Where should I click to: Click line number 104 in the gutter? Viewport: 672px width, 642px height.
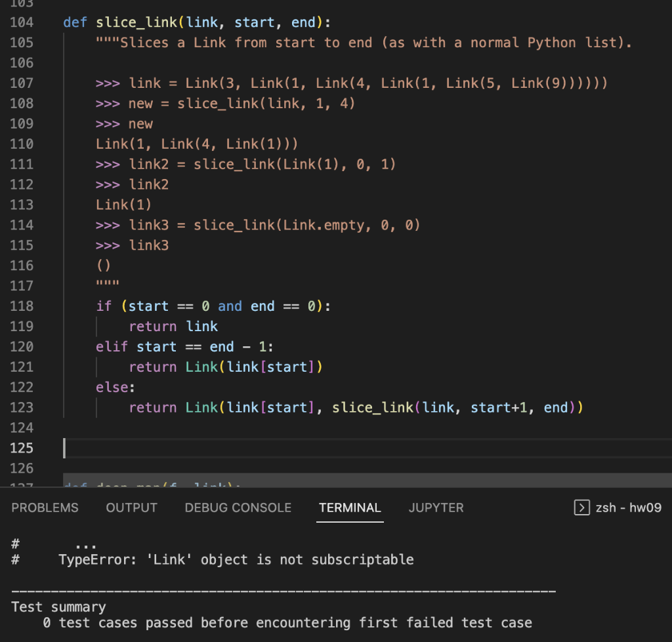(x=22, y=22)
